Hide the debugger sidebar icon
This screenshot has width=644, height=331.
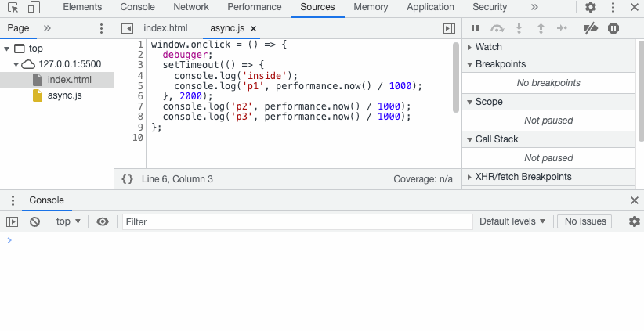pos(450,28)
